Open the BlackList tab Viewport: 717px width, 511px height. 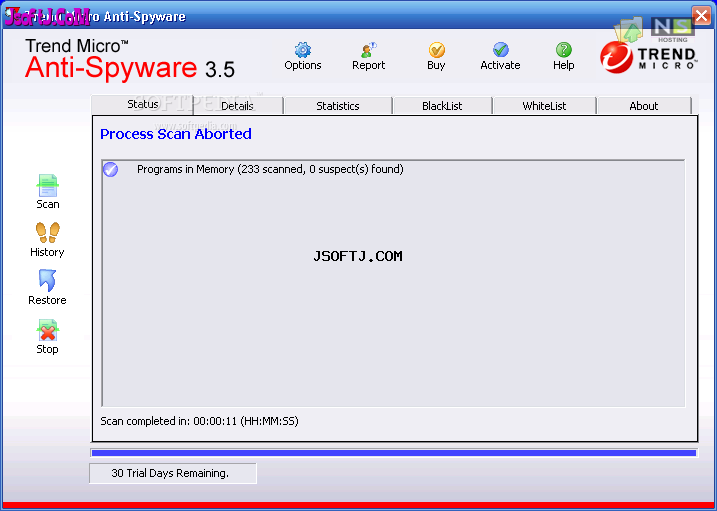[442, 106]
